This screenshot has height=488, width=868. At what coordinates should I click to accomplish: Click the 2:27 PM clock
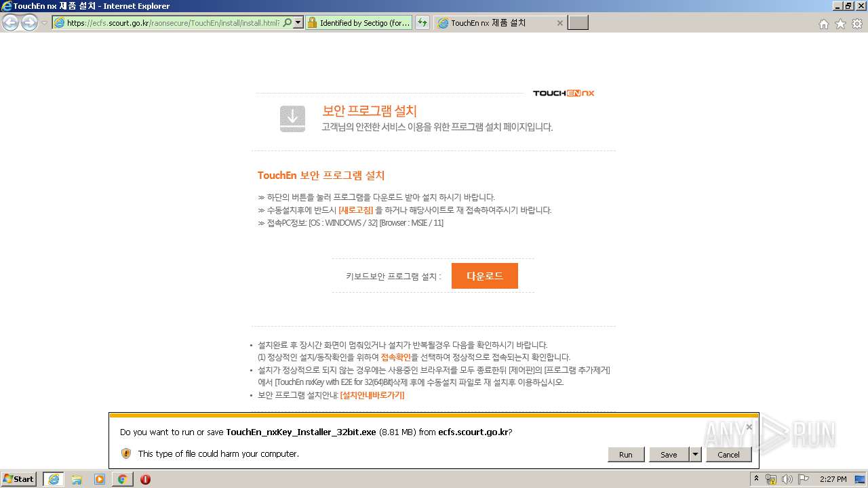(833, 479)
